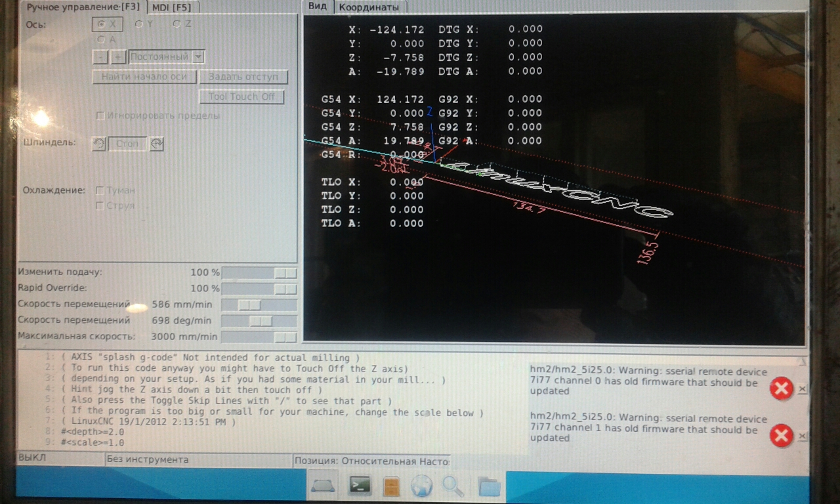This screenshot has height=504, width=840.
Task: Click the LinuxCNC window icon in the taskbar
Action: (x=323, y=486)
